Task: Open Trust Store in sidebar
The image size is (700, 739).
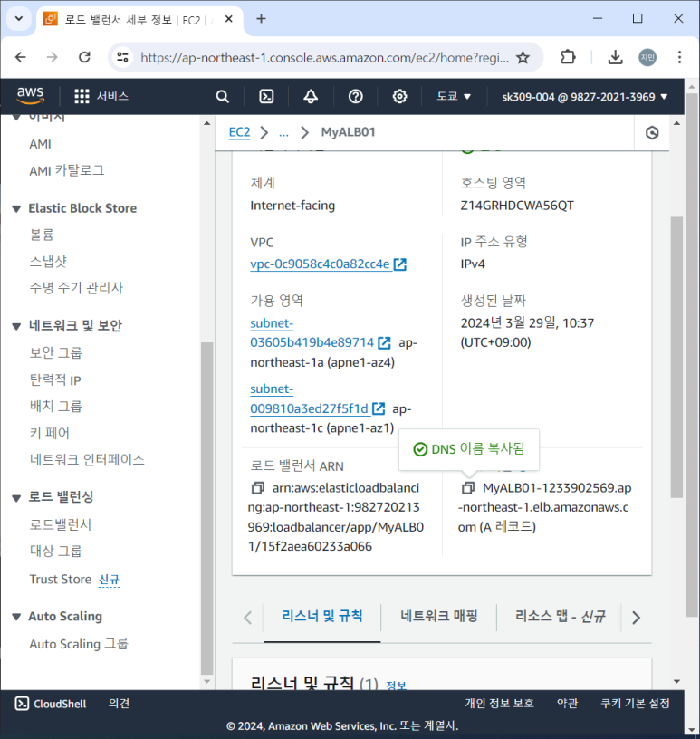Action: pyautogui.click(x=60, y=580)
